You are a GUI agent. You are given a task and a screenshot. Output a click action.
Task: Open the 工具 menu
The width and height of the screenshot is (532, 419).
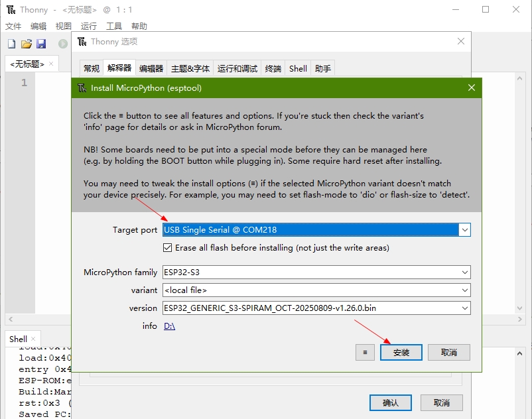pyautogui.click(x=114, y=26)
